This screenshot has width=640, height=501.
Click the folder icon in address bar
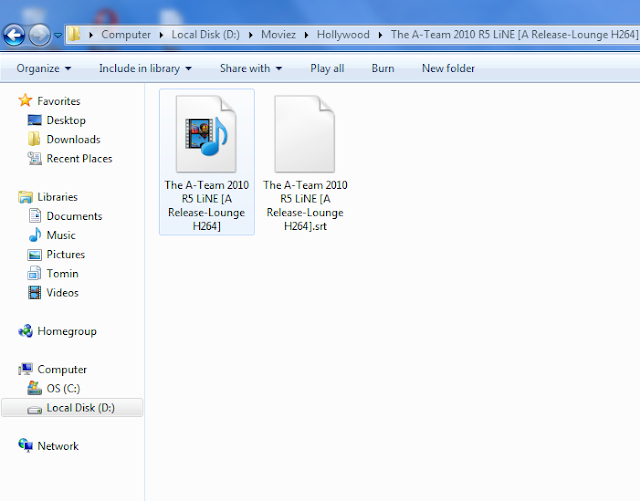pyautogui.click(x=74, y=34)
